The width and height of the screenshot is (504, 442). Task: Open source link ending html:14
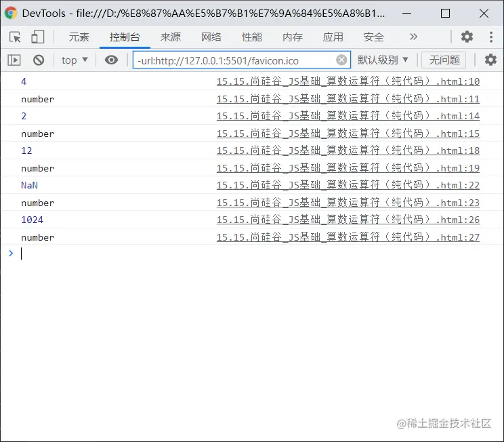[348, 116]
